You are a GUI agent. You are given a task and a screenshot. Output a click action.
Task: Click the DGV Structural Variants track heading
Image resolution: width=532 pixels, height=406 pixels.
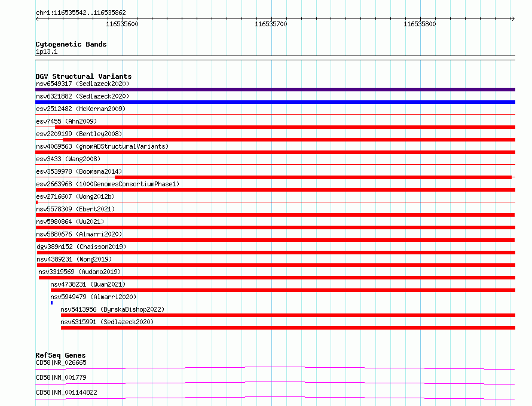pos(84,76)
